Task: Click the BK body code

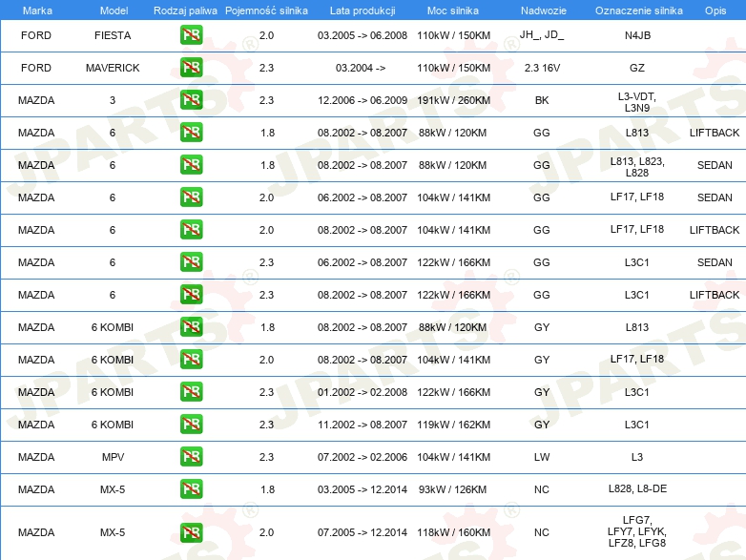Action: [542, 100]
